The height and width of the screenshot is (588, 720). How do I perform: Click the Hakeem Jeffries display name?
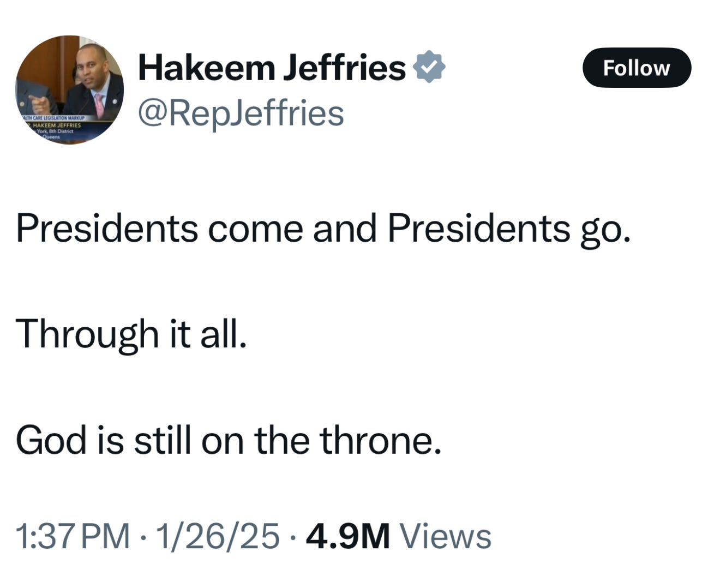[272, 67]
